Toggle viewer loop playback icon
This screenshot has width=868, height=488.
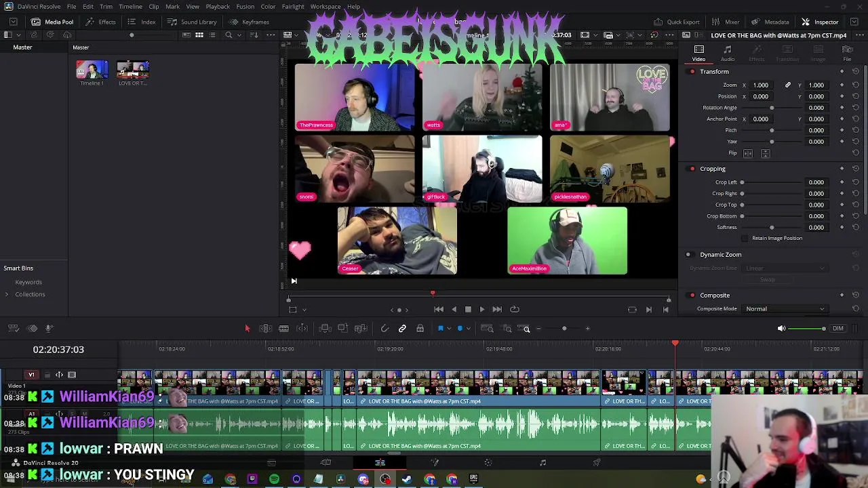click(515, 309)
